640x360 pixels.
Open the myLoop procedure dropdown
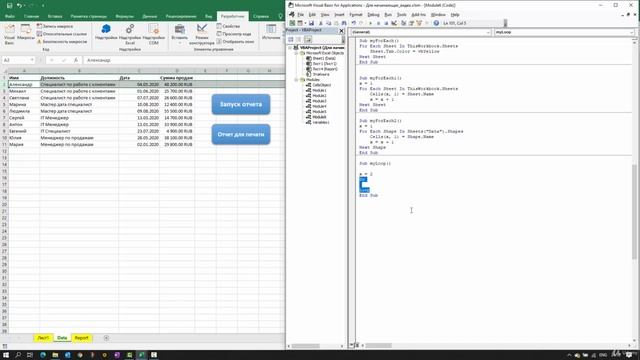click(x=631, y=32)
